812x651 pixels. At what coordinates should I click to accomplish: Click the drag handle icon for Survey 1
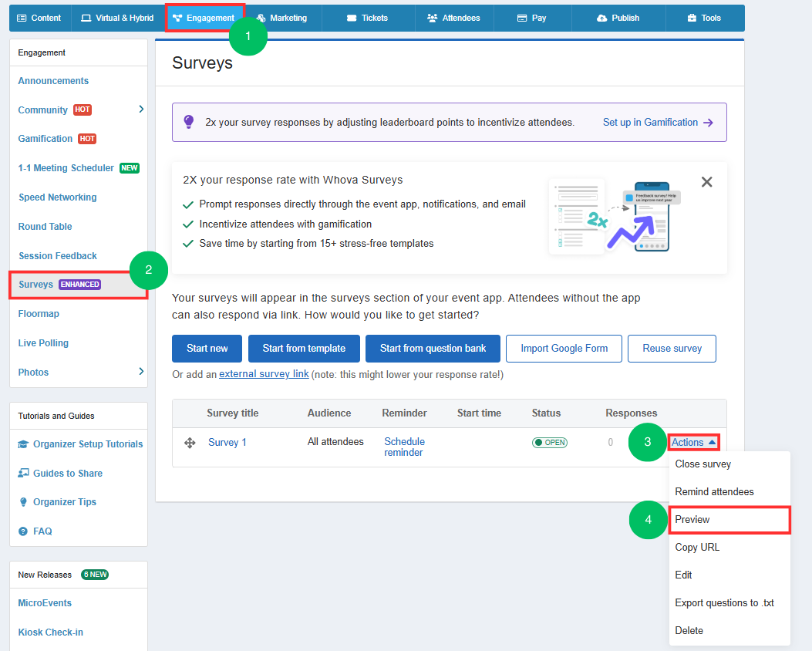[x=190, y=443]
